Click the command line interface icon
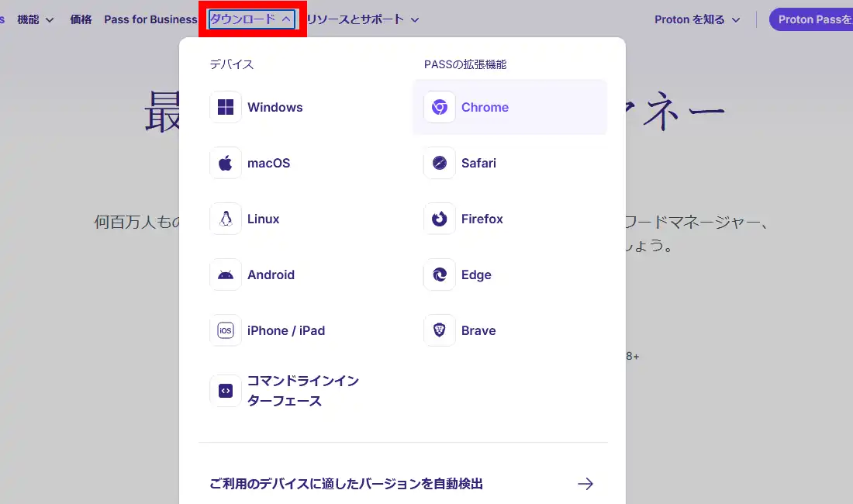Image resolution: width=853 pixels, height=504 pixels. [226, 391]
